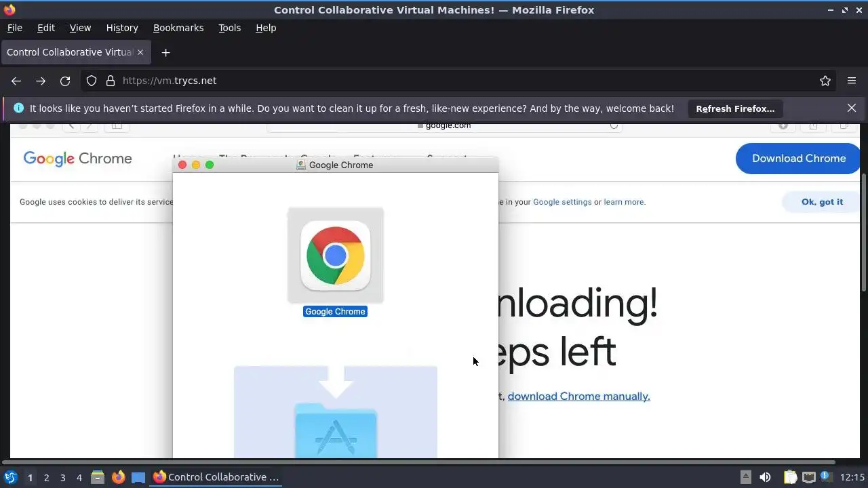The image size is (868, 488).
Task: Click the vertical page scrollbar
Action: pyautogui.click(x=863, y=232)
